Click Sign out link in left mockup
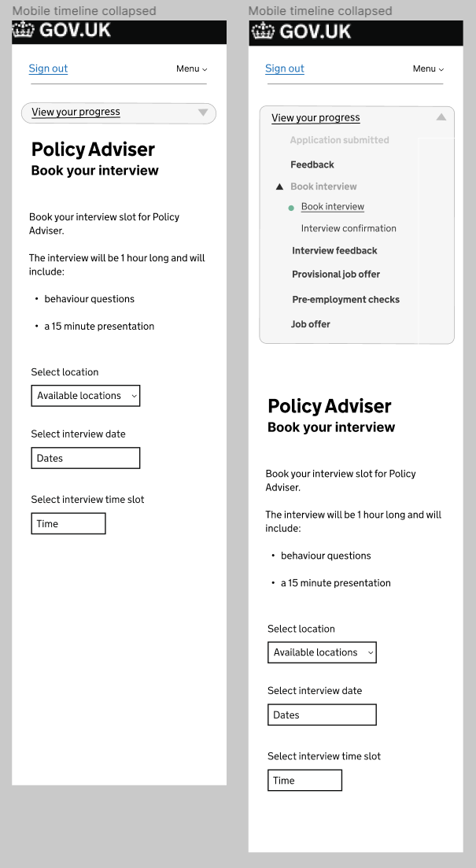 click(x=48, y=68)
